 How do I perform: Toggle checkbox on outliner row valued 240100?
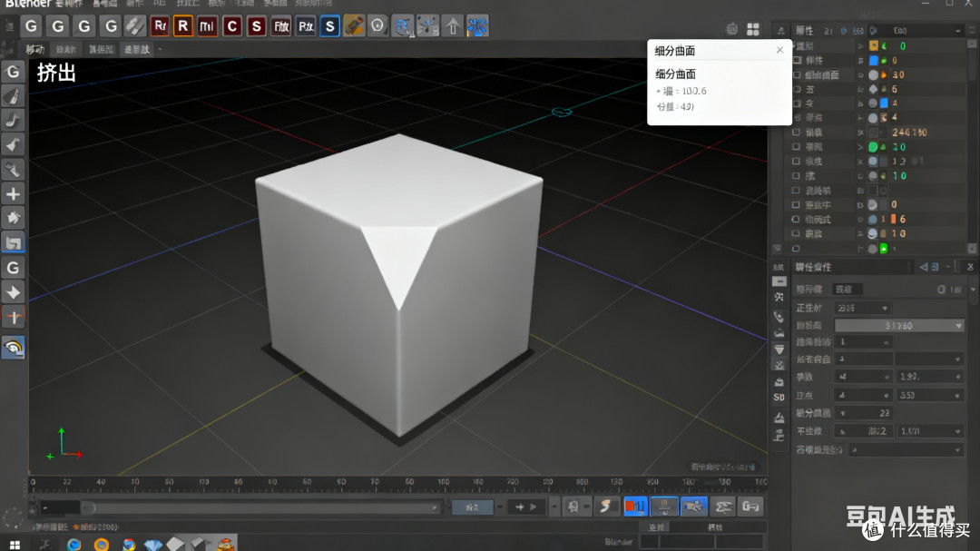tap(797, 133)
